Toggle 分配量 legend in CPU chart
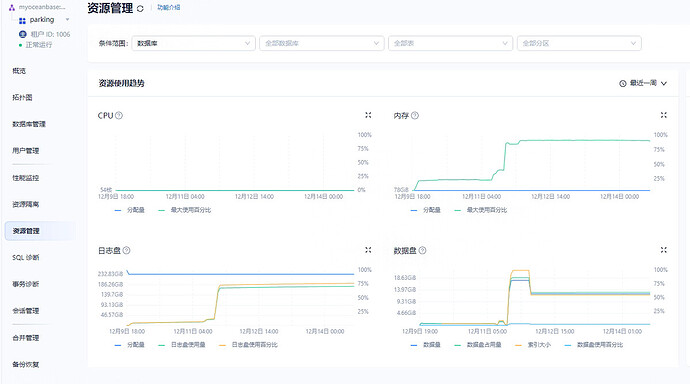Screen dimensions: 690x384 pyautogui.click(x=129, y=210)
